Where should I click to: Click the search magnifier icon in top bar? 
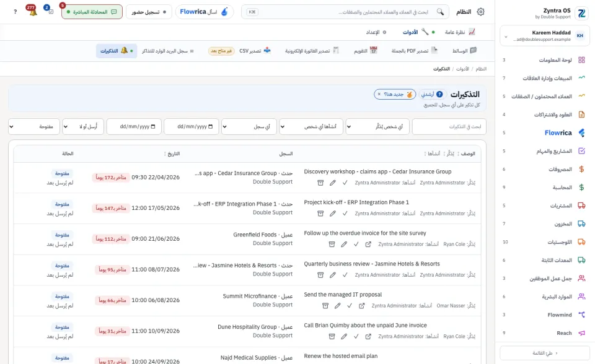440,12
